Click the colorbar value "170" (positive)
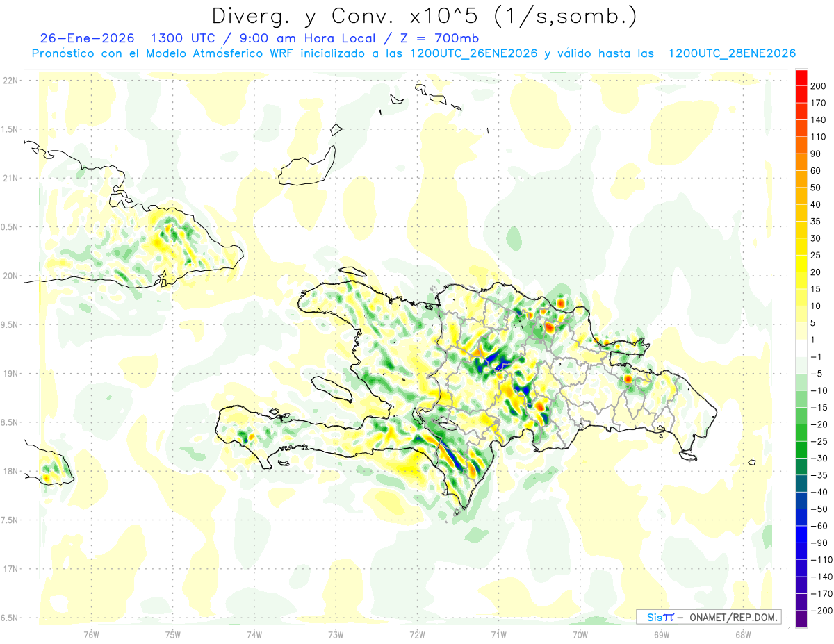The image size is (834, 644). (x=818, y=103)
